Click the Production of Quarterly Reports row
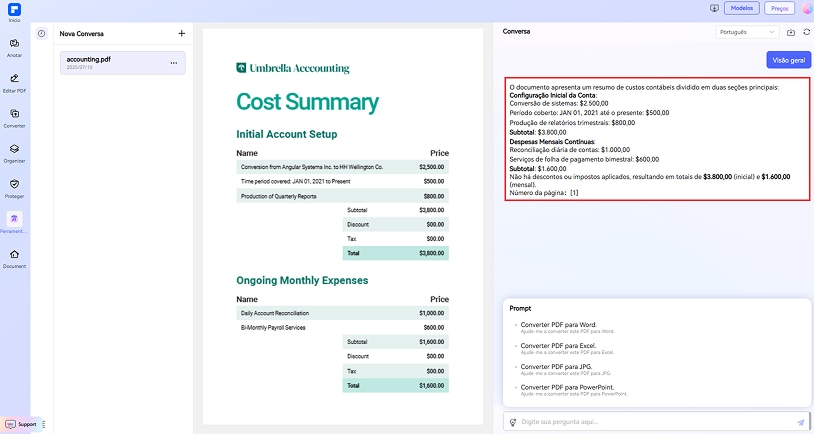The width and height of the screenshot is (814, 434). tap(343, 196)
